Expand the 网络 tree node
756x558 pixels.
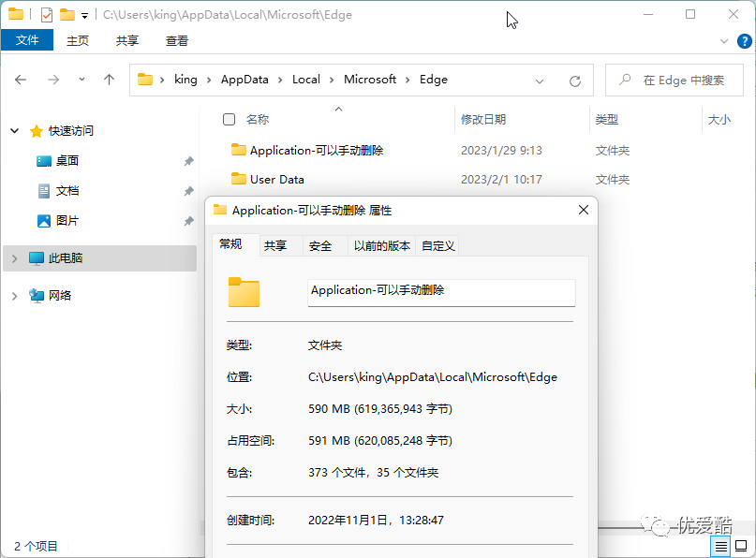14,296
